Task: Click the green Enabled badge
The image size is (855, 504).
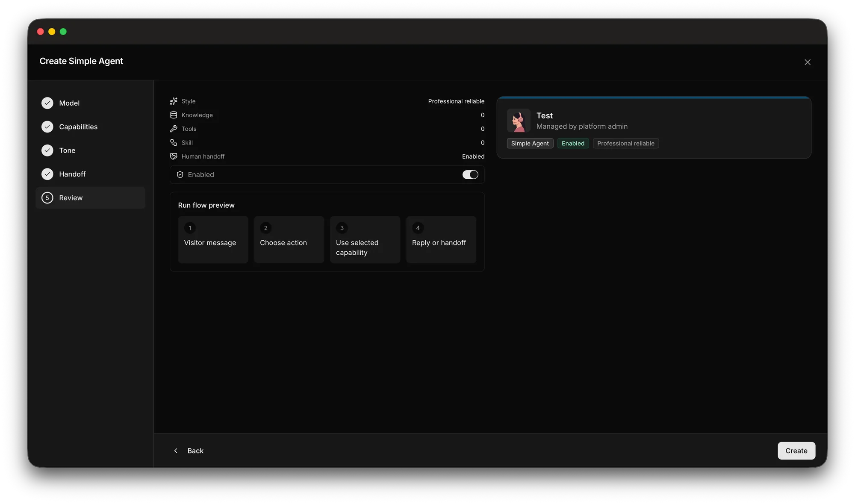Action: (573, 144)
